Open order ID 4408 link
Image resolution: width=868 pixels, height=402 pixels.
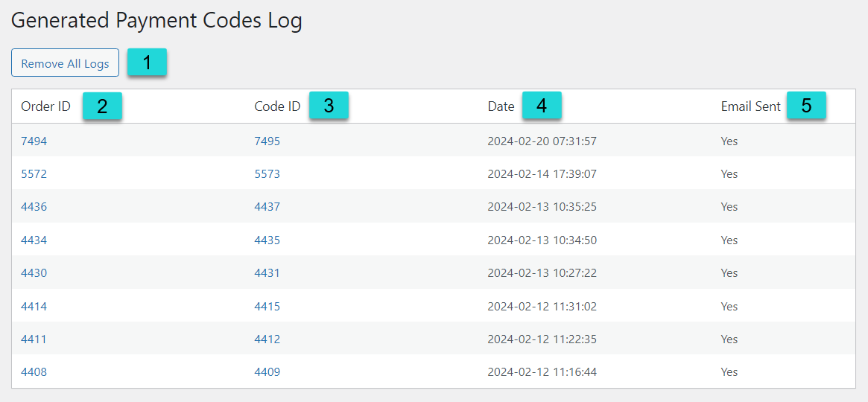34,372
